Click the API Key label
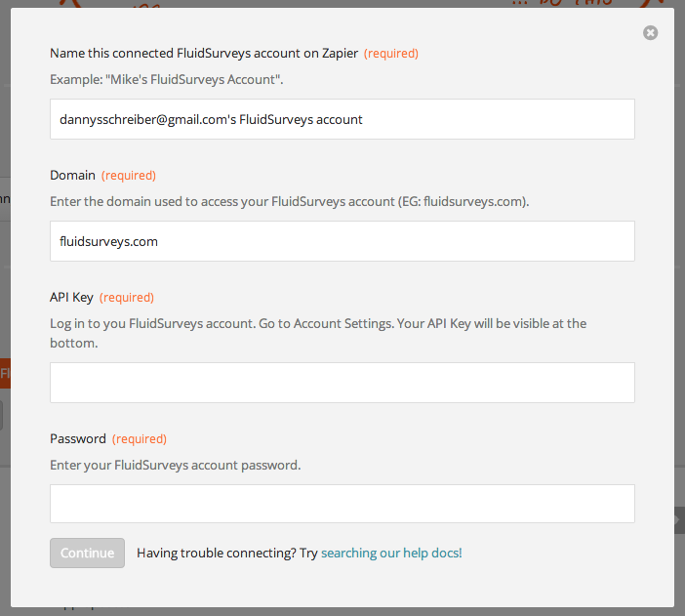Viewport: 685px width, 616px height. point(71,298)
